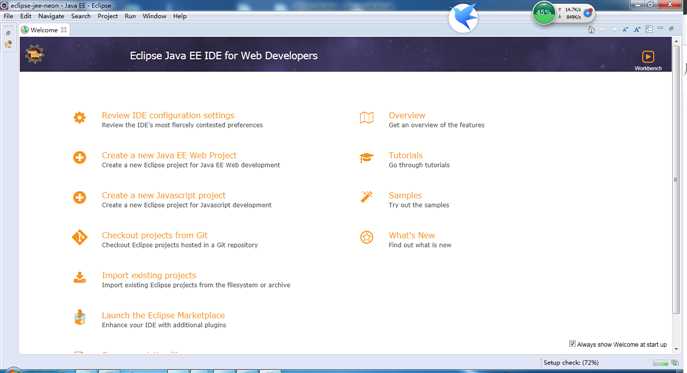This screenshot has width=687, height=373.
Task: Click 'Get an overview of the features' text
Action: pos(436,125)
